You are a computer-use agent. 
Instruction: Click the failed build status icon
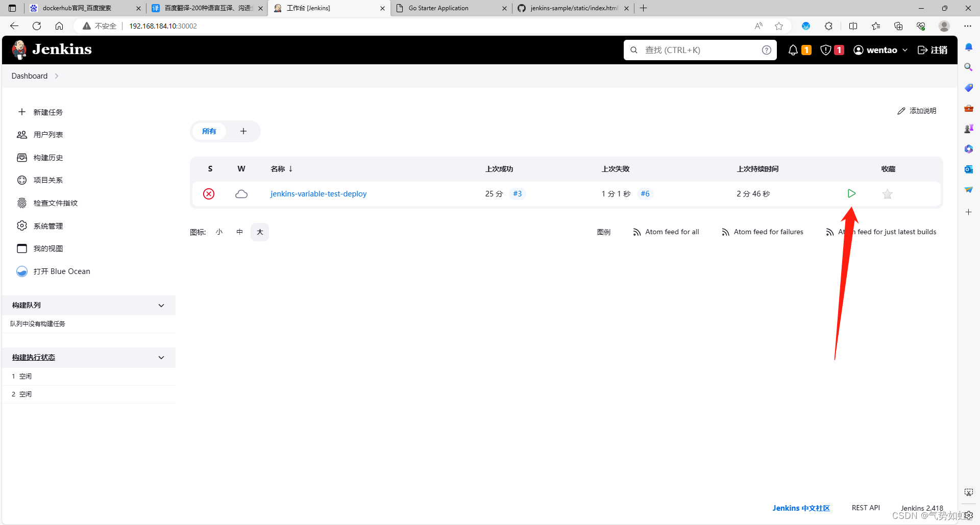[209, 194]
